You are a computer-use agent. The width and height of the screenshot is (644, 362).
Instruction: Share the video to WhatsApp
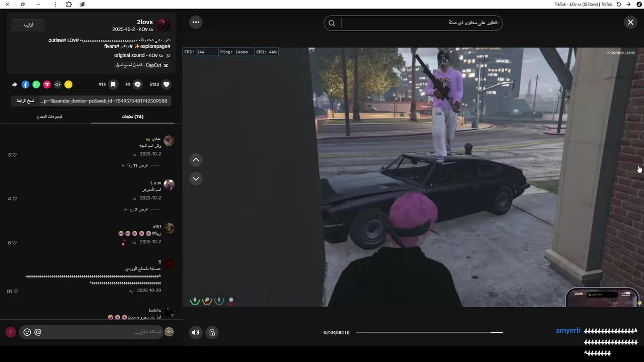(x=36, y=84)
